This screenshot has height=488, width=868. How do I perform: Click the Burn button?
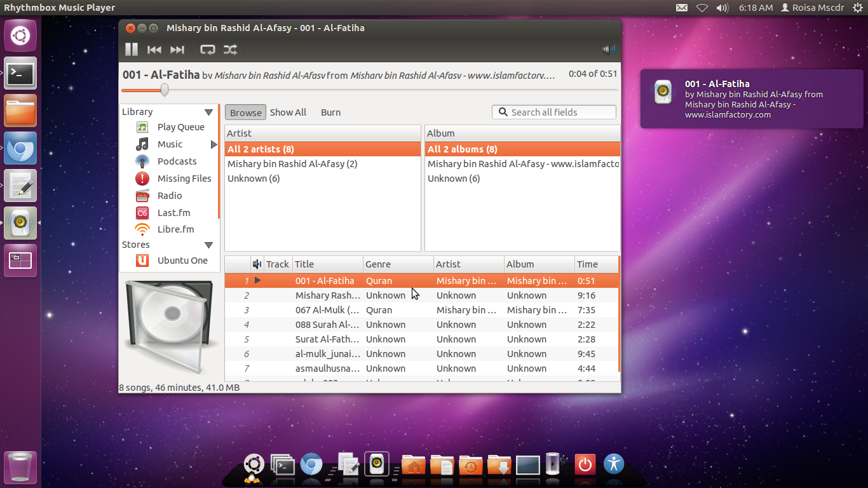pos(330,112)
